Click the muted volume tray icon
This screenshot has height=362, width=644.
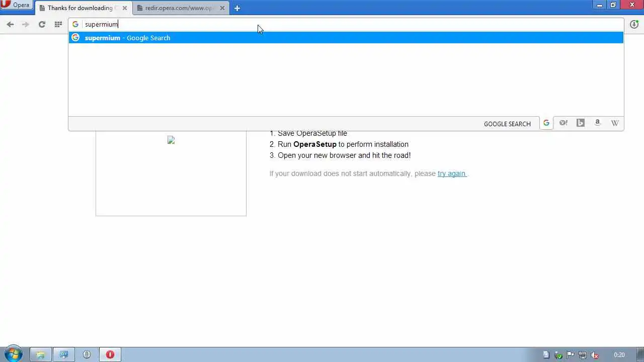[x=595, y=355]
